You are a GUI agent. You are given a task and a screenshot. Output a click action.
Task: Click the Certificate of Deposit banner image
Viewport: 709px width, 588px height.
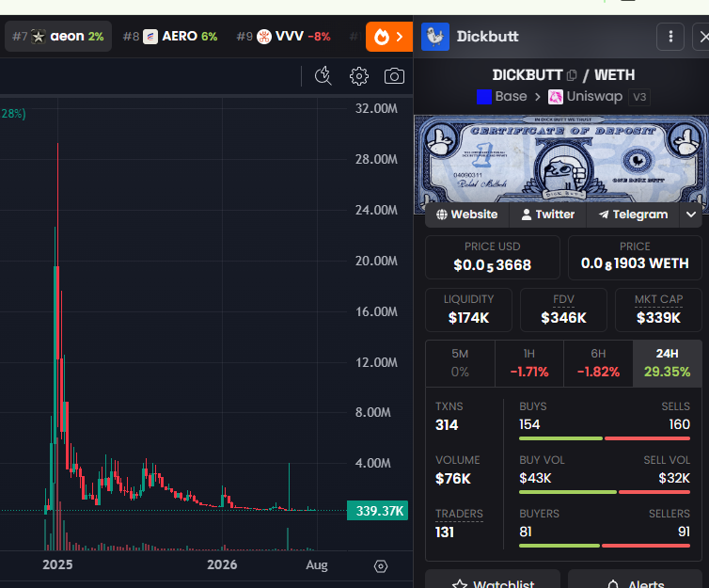(x=561, y=158)
